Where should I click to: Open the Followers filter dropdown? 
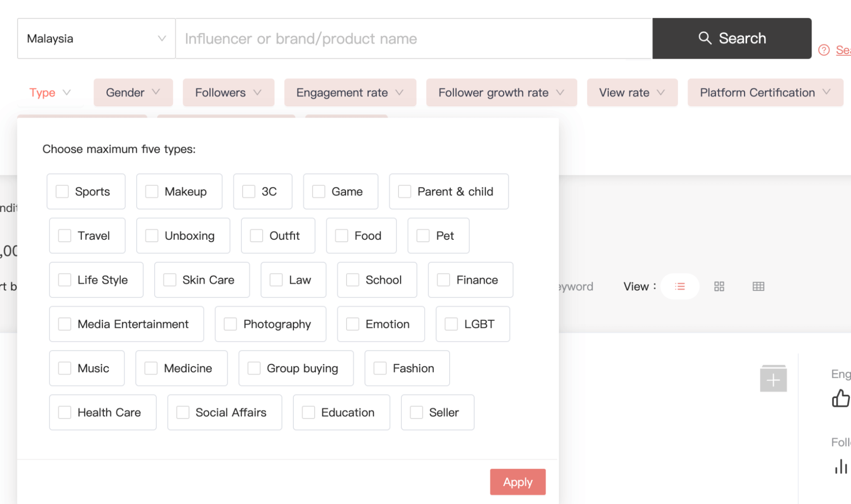tap(229, 92)
